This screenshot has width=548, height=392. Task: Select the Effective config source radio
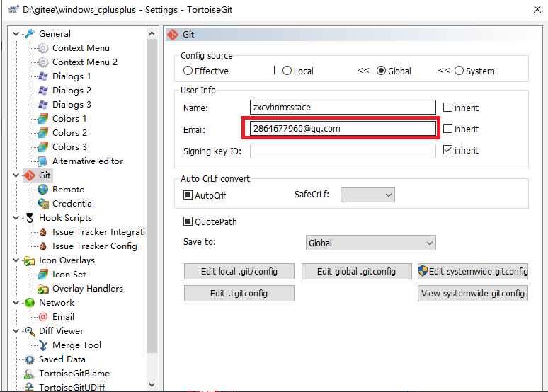coord(188,71)
